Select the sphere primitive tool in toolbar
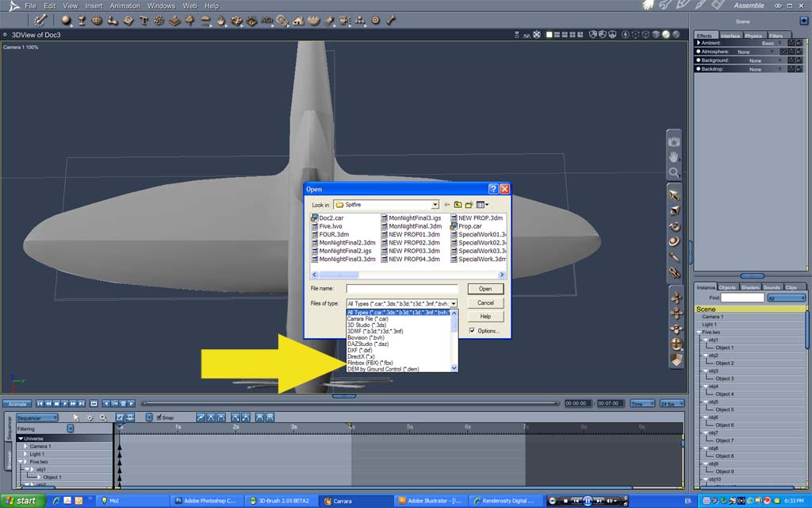Viewport: 812px width, 508px height. (66, 20)
